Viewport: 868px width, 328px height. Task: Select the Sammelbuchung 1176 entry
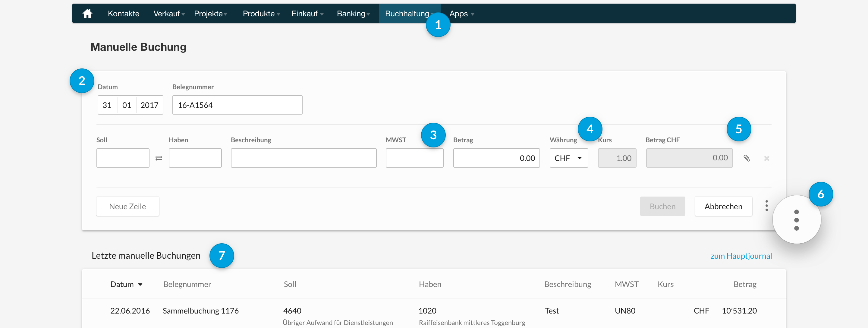(x=200, y=311)
